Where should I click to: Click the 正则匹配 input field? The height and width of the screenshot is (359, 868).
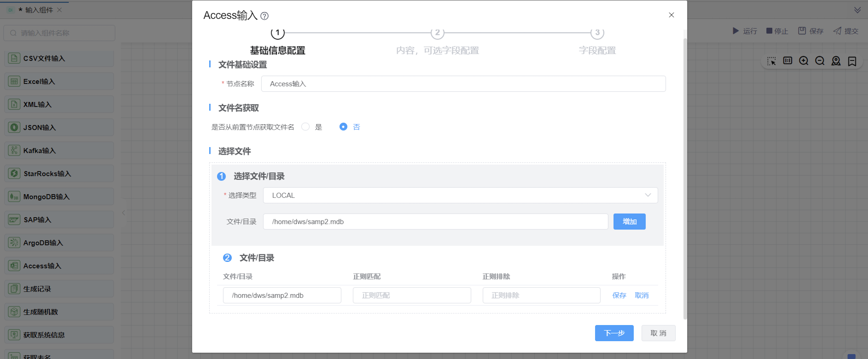(x=412, y=295)
